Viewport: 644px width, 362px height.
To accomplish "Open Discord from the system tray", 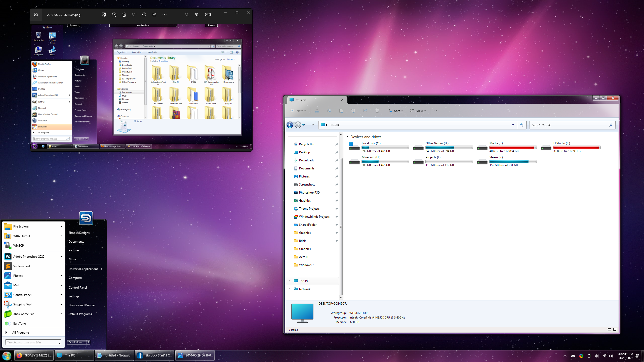I will [573, 356].
